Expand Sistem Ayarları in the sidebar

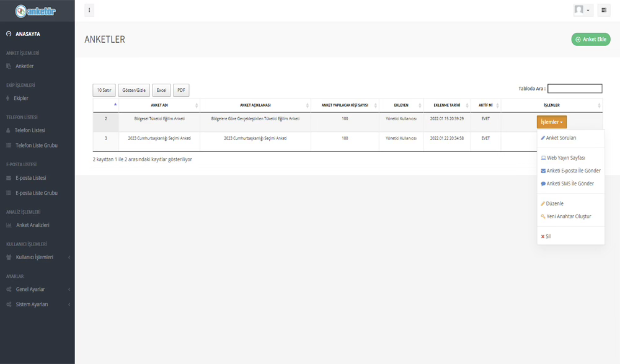point(32,304)
